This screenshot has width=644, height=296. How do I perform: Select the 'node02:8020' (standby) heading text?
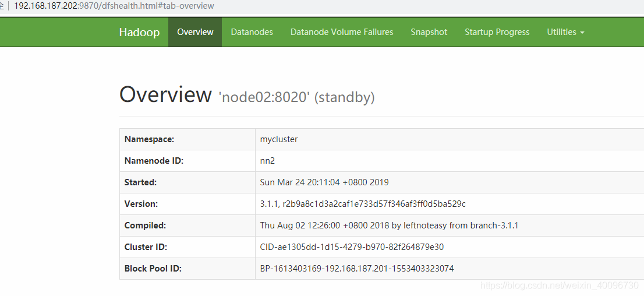[x=297, y=97]
